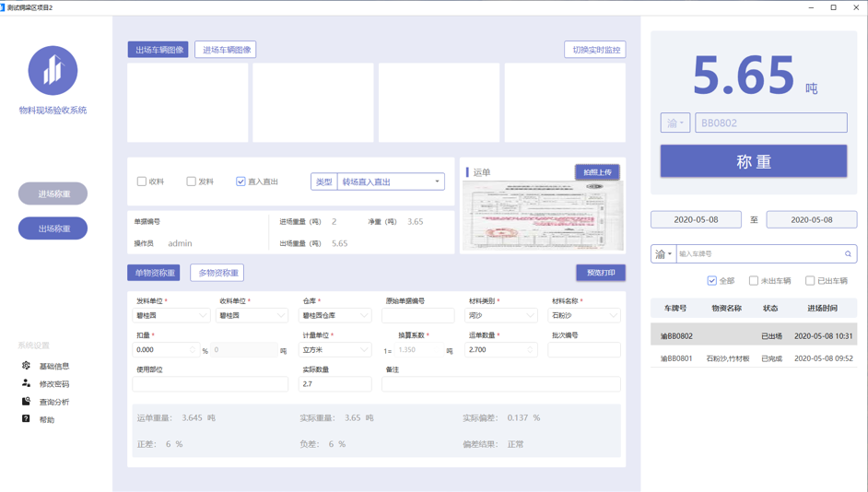
Task: Click the 实际数量 2.7 field
Action: pyautogui.click(x=335, y=384)
